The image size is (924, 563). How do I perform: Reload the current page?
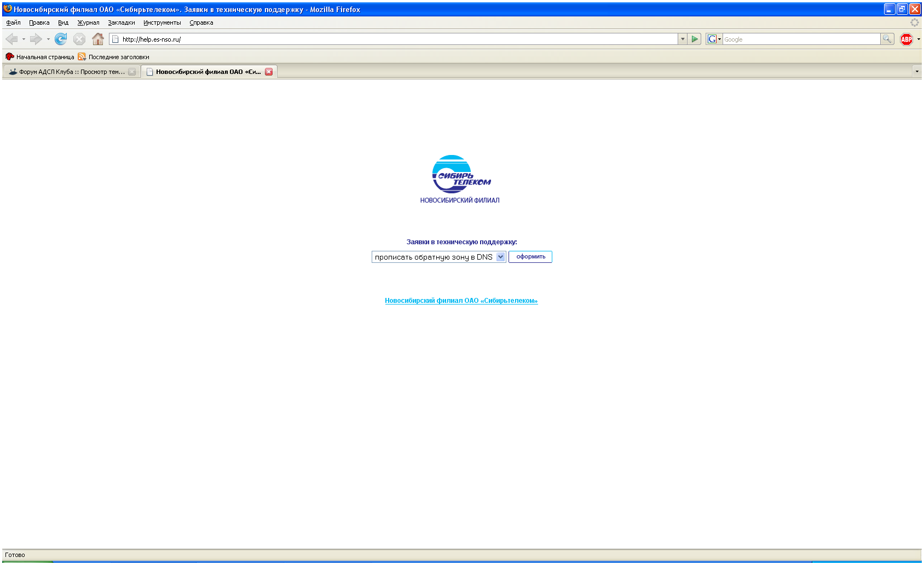point(61,39)
